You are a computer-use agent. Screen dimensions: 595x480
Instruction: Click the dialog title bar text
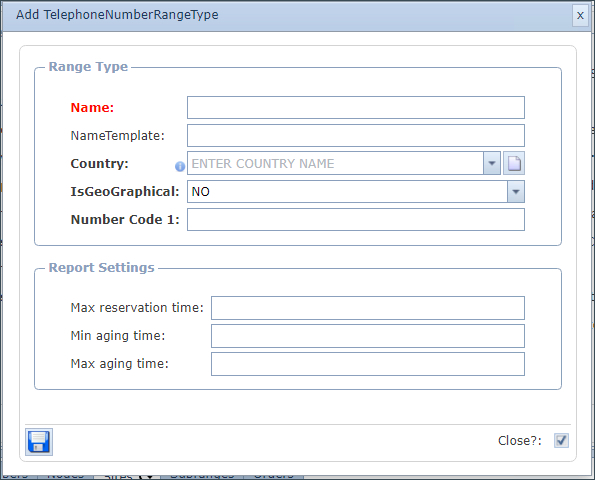click(x=117, y=15)
